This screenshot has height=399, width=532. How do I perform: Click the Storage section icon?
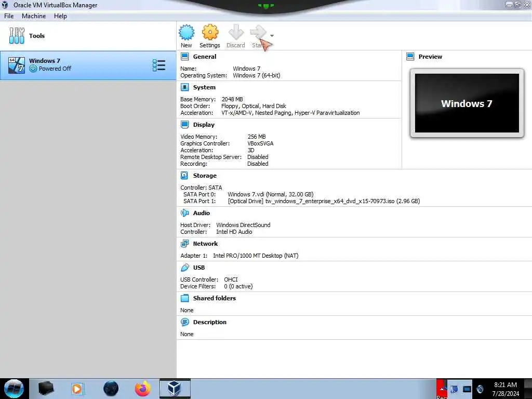pos(184,176)
